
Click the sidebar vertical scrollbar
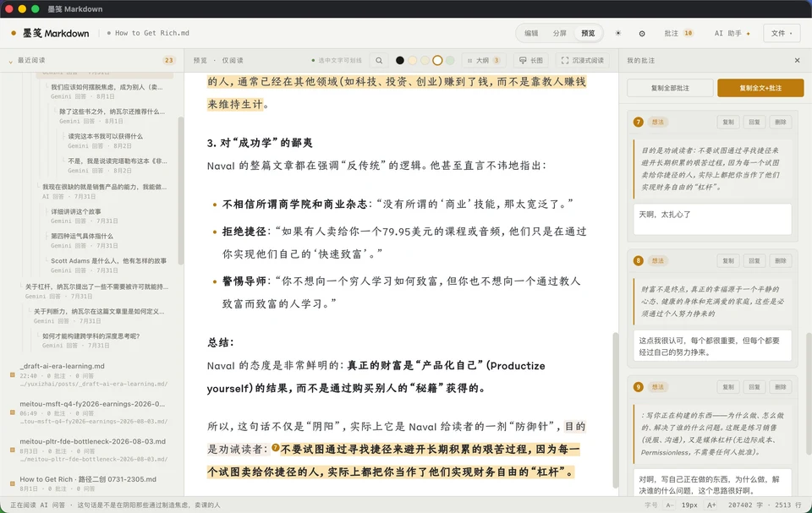(181, 190)
